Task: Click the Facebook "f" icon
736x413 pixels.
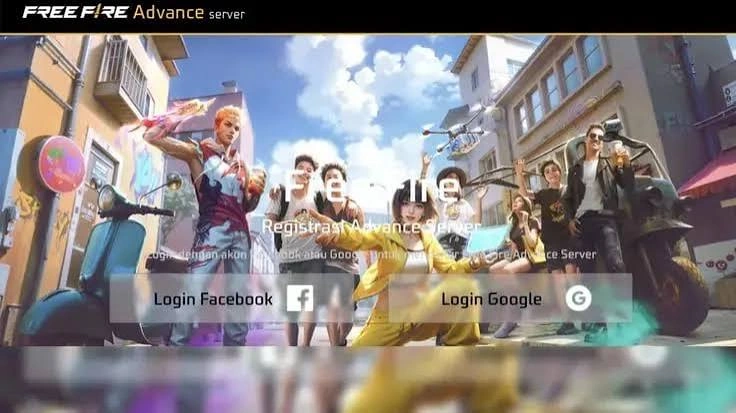Action: (x=300, y=298)
